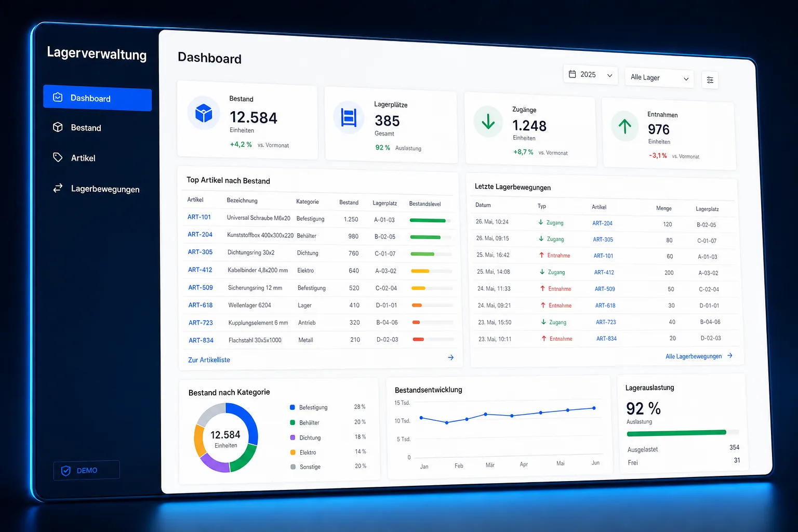
Task: Click the Bestandslevel column header
Action: pyautogui.click(x=425, y=204)
